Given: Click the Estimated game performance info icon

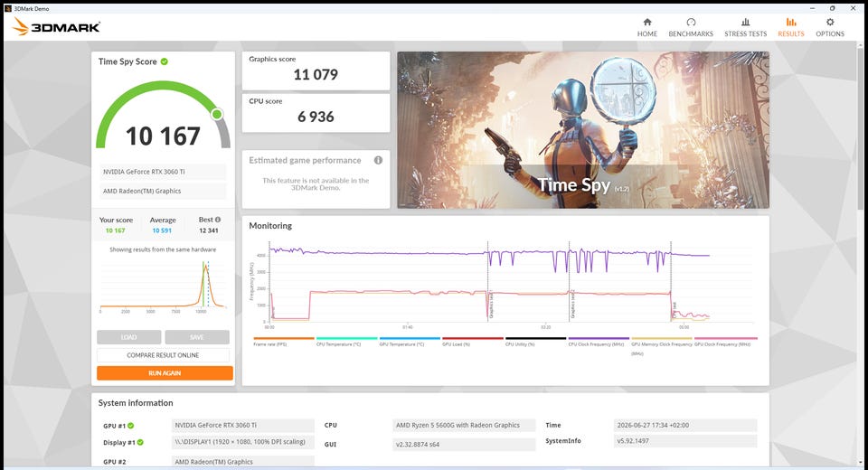Looking at the screenshot, I should point(378,160).
